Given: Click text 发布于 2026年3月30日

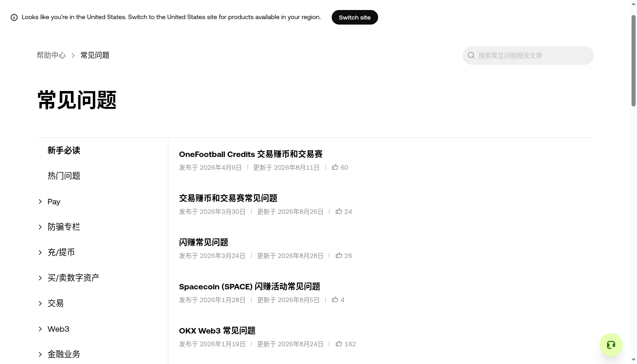Looking at the screenshot, I should [212, 212].
